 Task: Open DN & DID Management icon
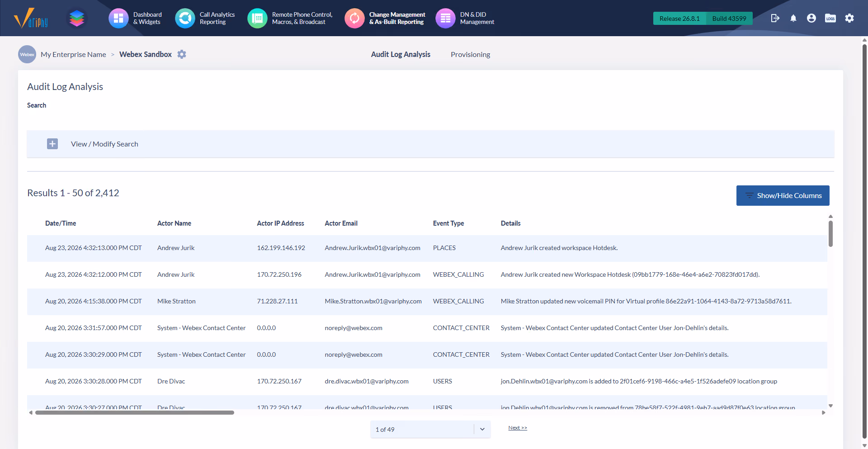[445, 18]
